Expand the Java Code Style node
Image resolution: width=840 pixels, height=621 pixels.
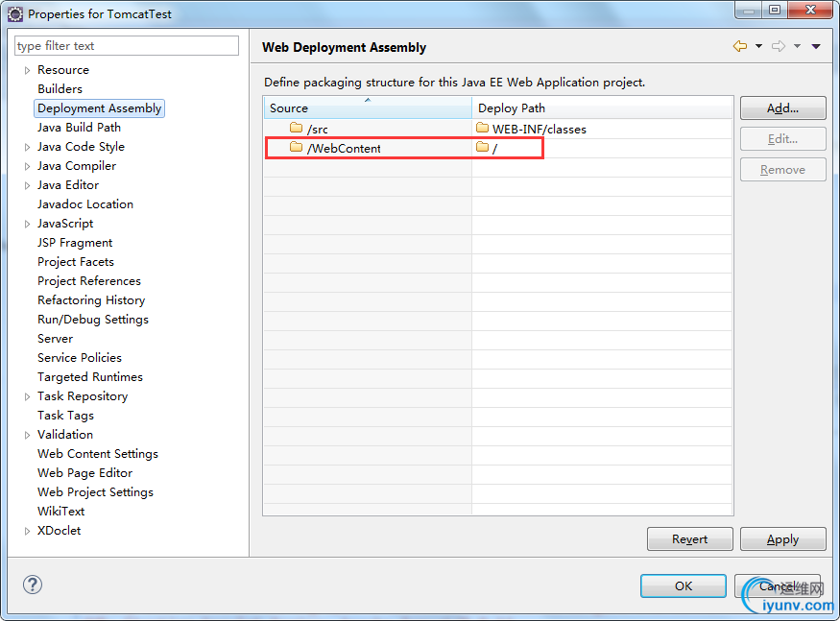27,147
